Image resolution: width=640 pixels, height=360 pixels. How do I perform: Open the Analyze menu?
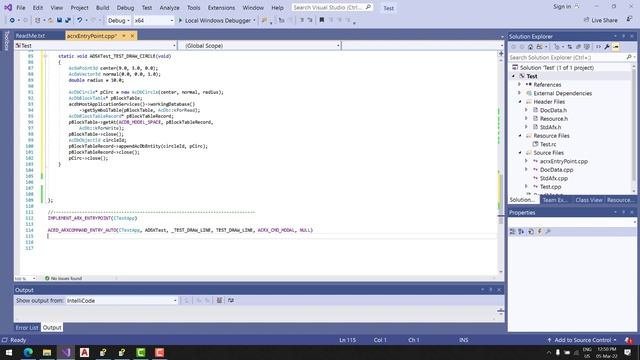(x=169, y=8)
